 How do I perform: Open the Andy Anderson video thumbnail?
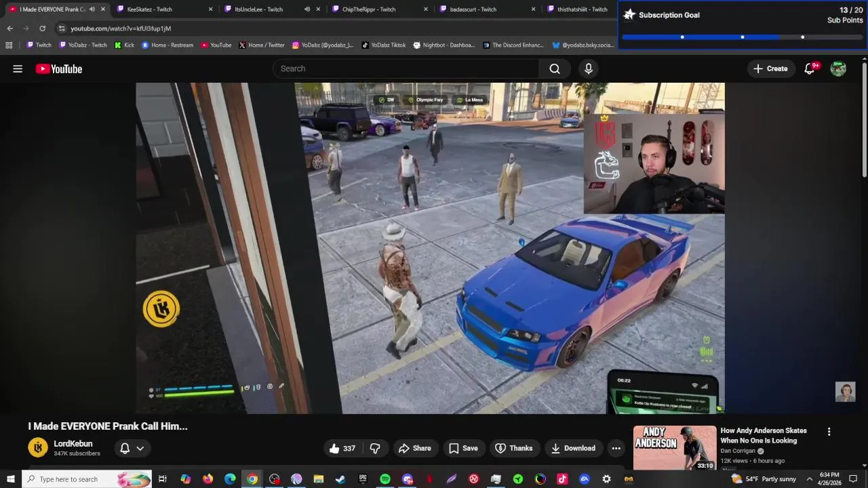675,447
